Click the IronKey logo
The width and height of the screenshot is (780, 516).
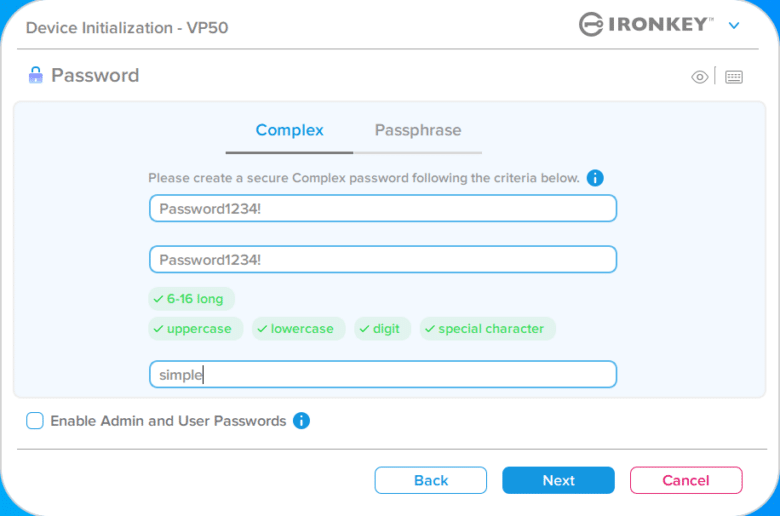pyautogui.click(x=646, y=24)
